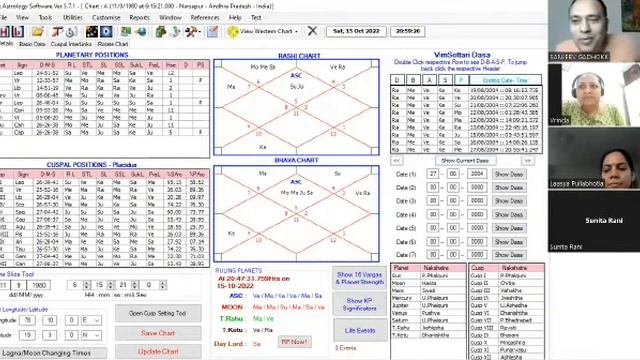Open longitude E direction dropdown
This screenshot has height=360, width=640.
pyautogui.click(x=97, y=320)
